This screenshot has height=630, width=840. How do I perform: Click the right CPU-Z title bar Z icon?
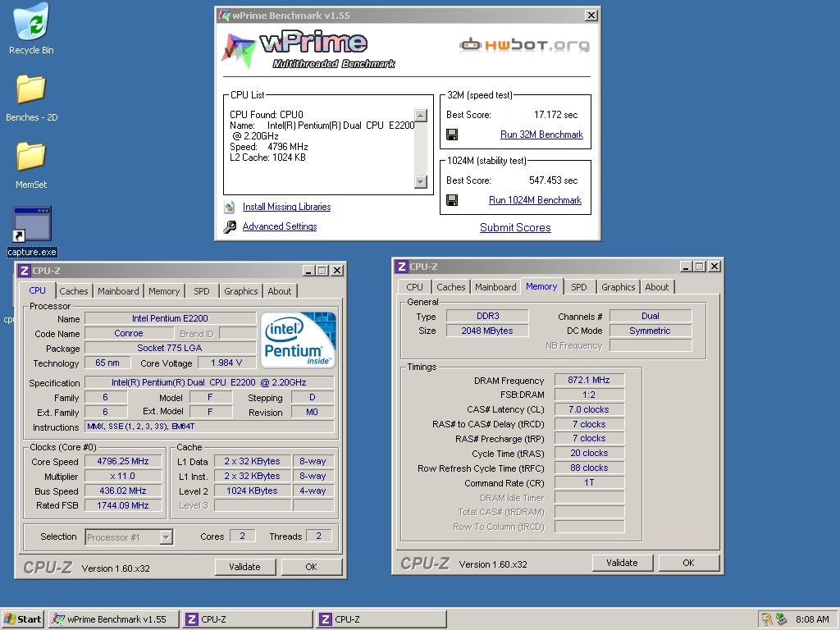[401, 267]
